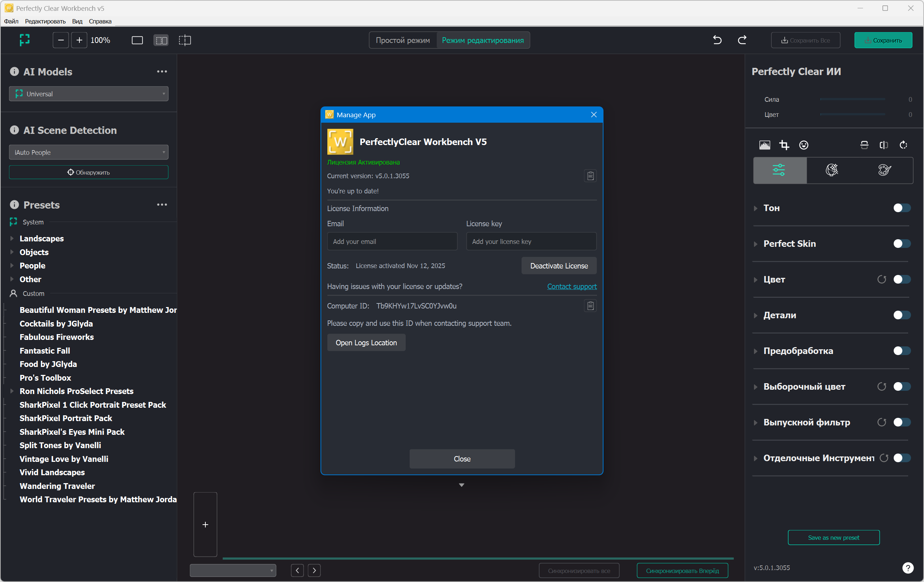Toggle the Тон adjustment switch
Viewport: 924px width, 582px height.
tap(901, 208)
